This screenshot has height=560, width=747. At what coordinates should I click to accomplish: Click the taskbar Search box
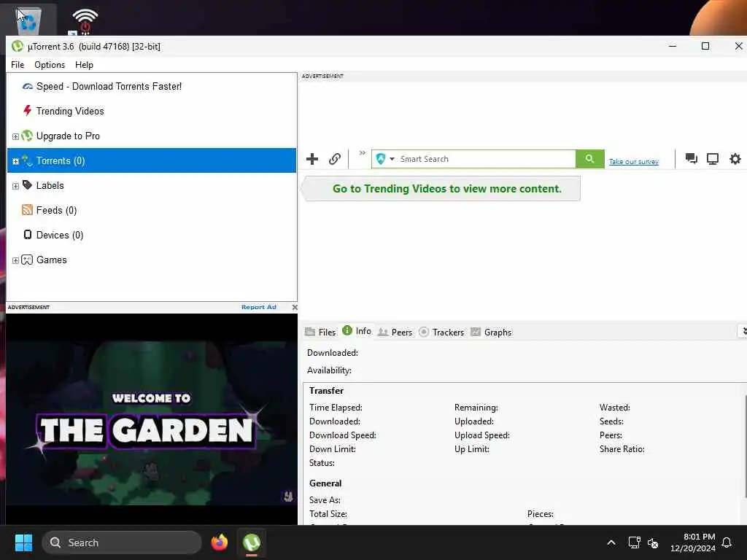click(122, 542)
